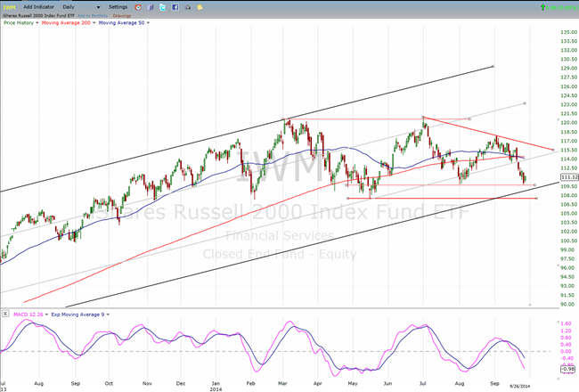Viewport: 579px width, 392px height.
Task: Share chart via Twitter icon
Action: pos(162,7)
